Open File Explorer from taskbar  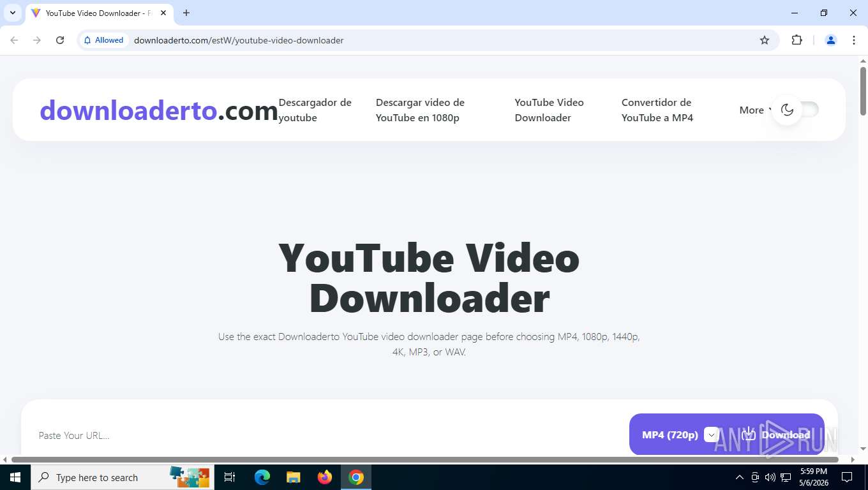293,477
